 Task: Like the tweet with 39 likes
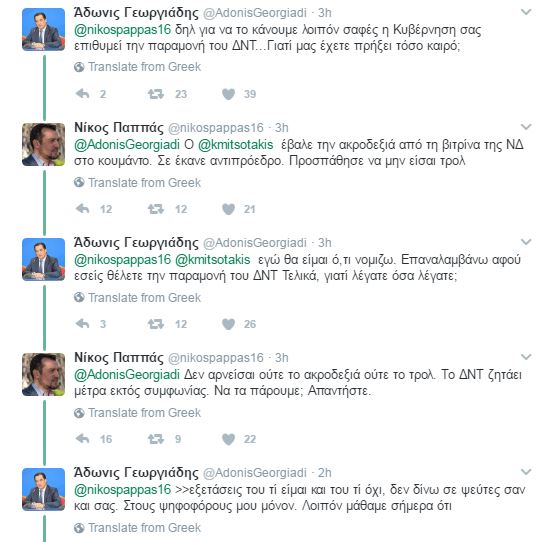coord(229,94)
